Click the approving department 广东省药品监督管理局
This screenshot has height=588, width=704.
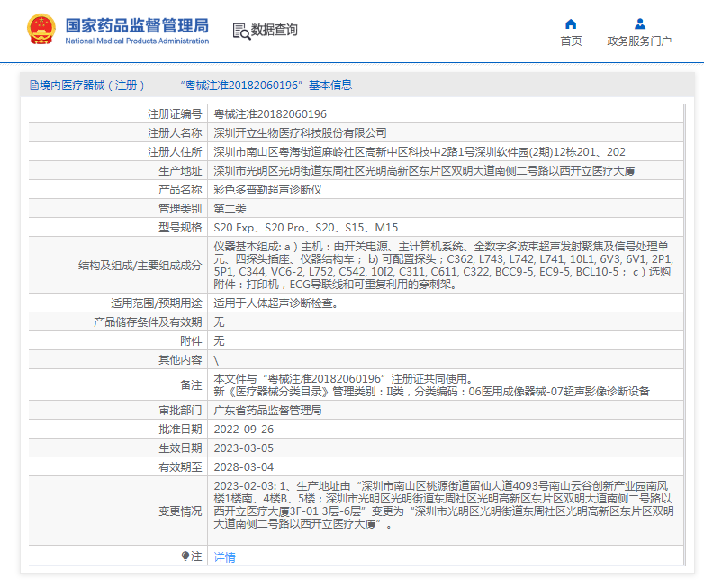(267, 410)
